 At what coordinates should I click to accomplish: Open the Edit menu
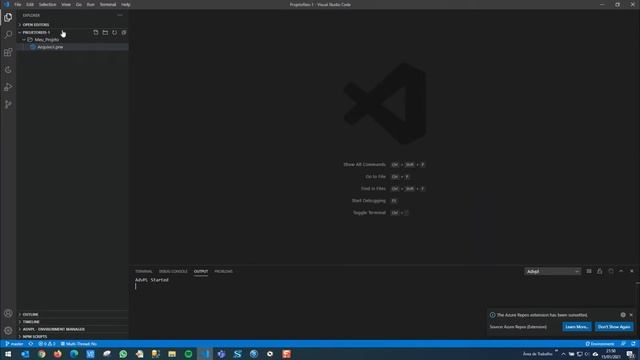tap(30, 4)
